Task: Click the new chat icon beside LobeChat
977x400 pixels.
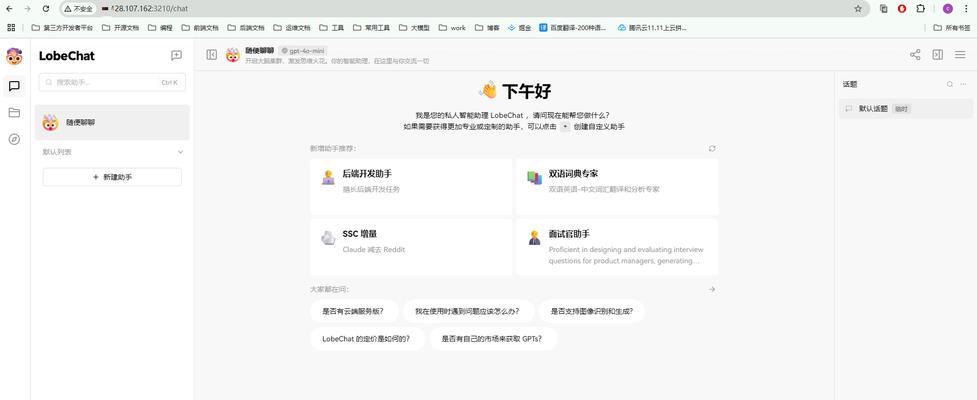Action: pyautogui.click(x=176, y=55)
